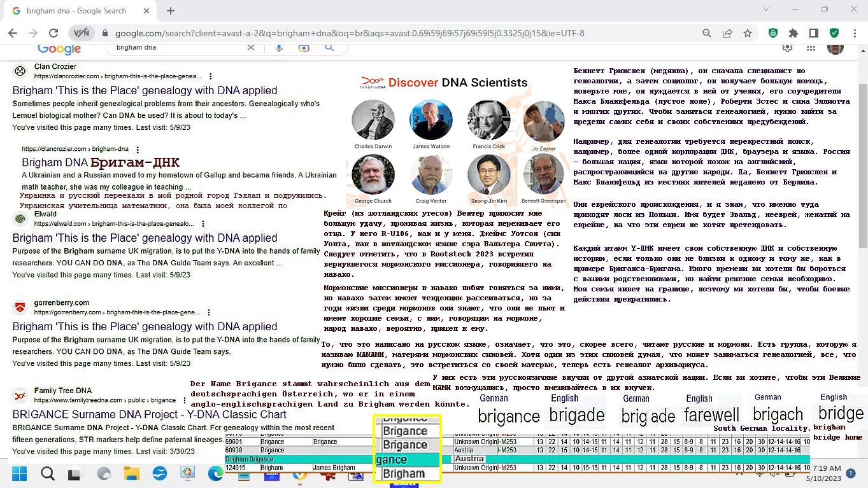Open the Windows Start menu
868x488 pixels.
(x=20, y=473)
